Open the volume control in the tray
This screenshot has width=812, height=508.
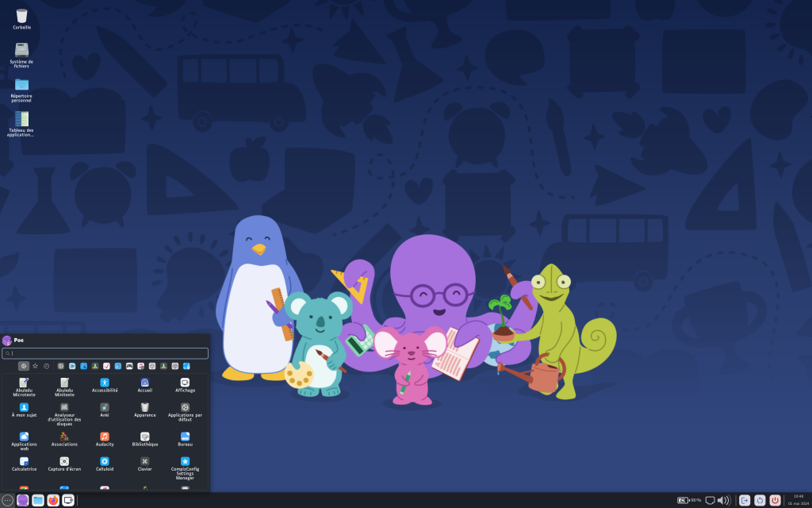[x=722, y=498]
